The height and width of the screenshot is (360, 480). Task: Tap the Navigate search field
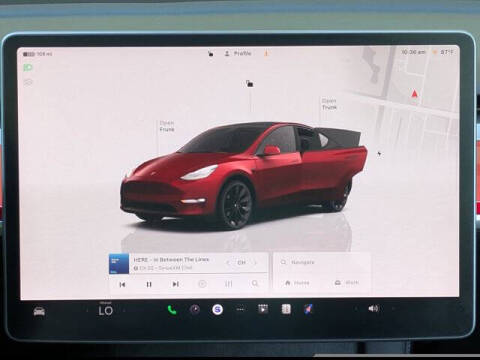(x=322, y=263)
